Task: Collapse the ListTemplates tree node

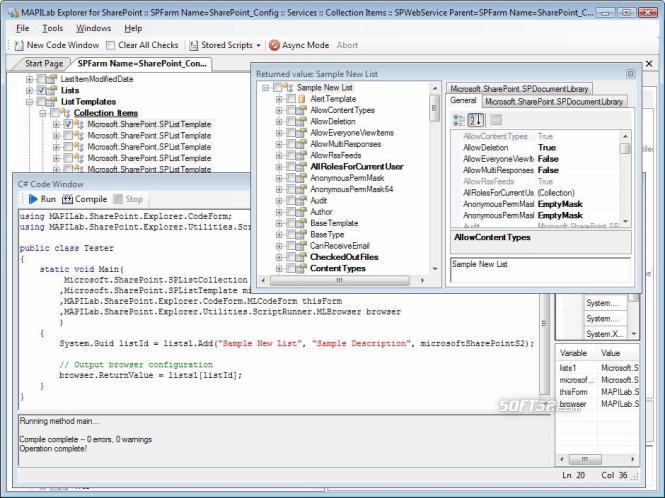Action: point(29,101)
